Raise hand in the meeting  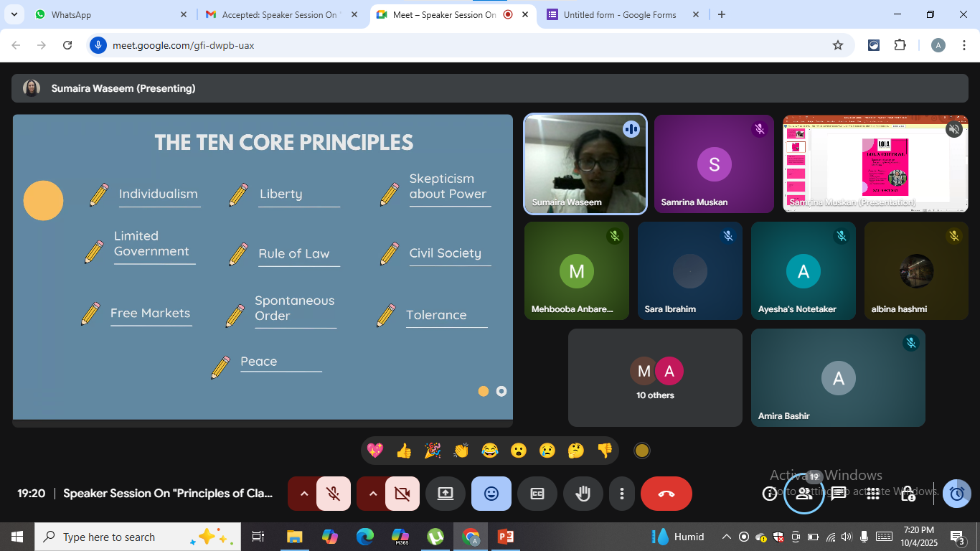point(583,494)
